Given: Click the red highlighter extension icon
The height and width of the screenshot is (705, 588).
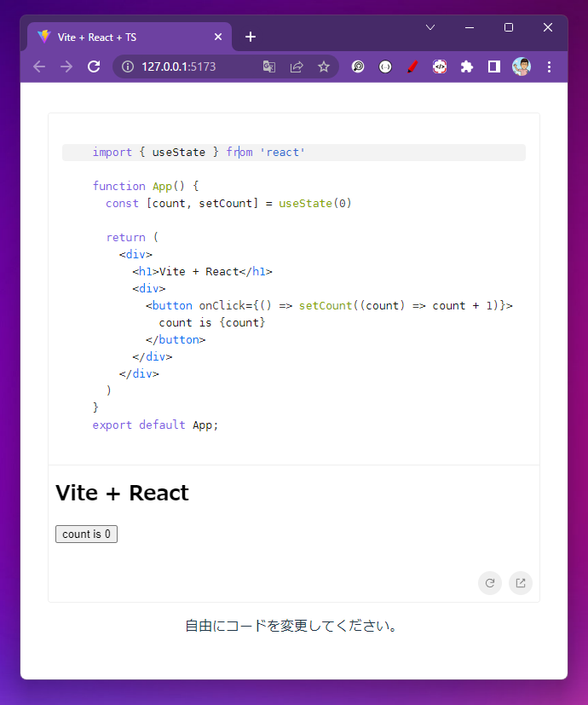Looking at the screenshot, I should (412, 66).
